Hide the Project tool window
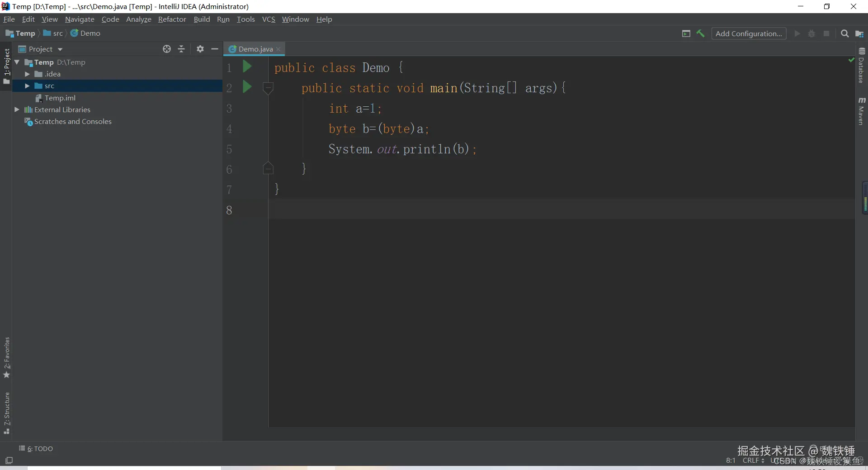Image resolution: width=868 pixels, height=470 pixels. coord(215,49)
